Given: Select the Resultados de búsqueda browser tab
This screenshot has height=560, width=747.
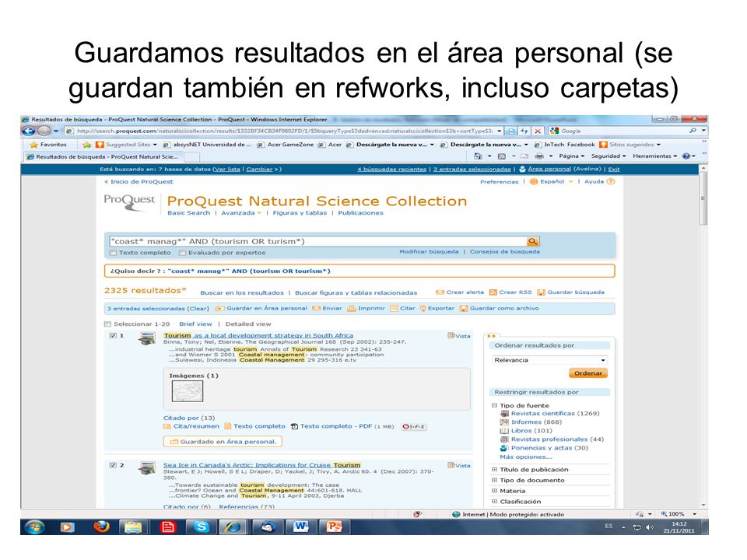Looking at the screenshot, I should tap(103, 156).
